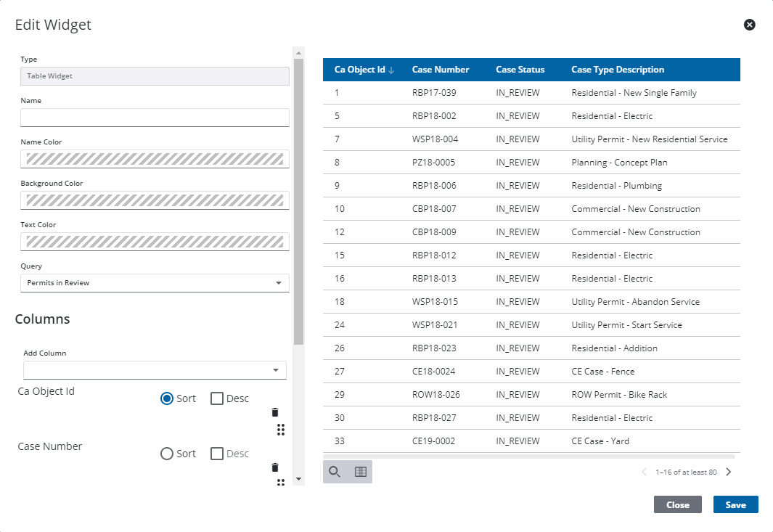The image size is (773, 532).
Task: Open the column chooser icon below table
Action: [361, 472]
